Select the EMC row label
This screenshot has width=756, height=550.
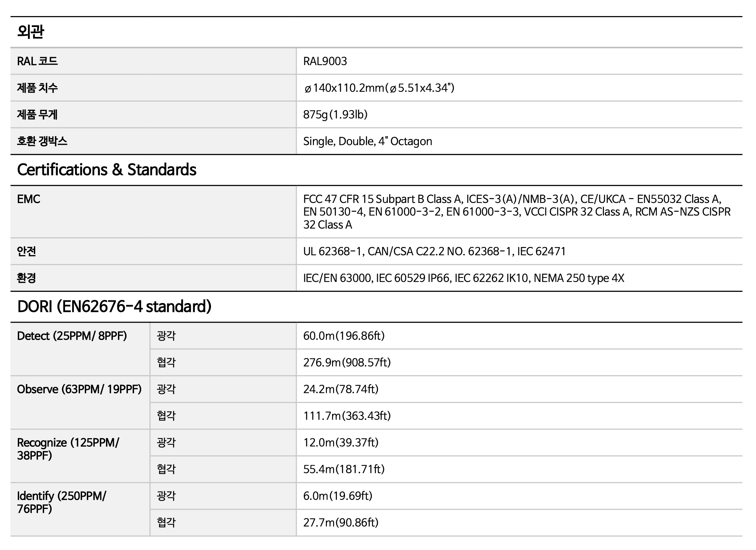click(29, 199)
